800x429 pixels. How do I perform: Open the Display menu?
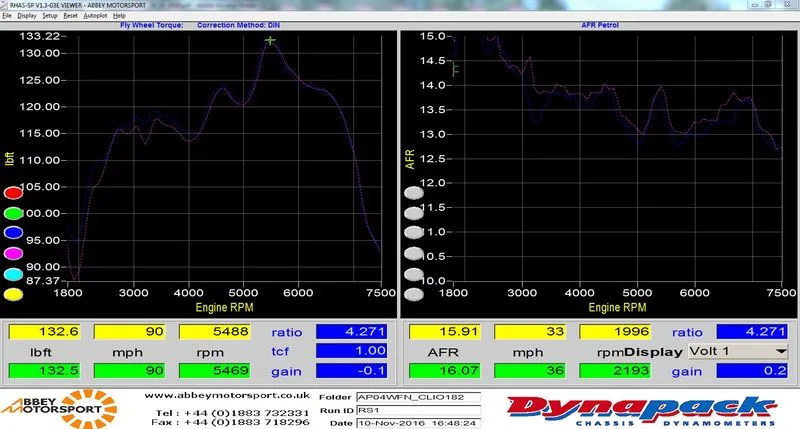27,16
